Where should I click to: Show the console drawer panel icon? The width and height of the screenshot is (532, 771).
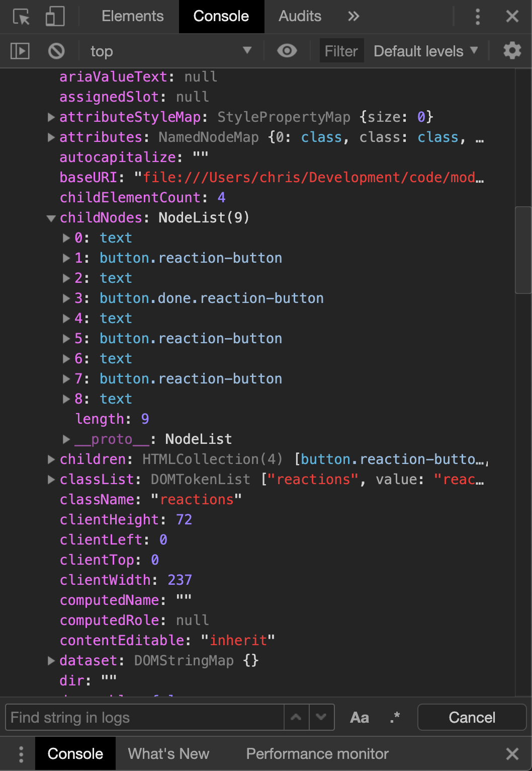pos(19,50)
